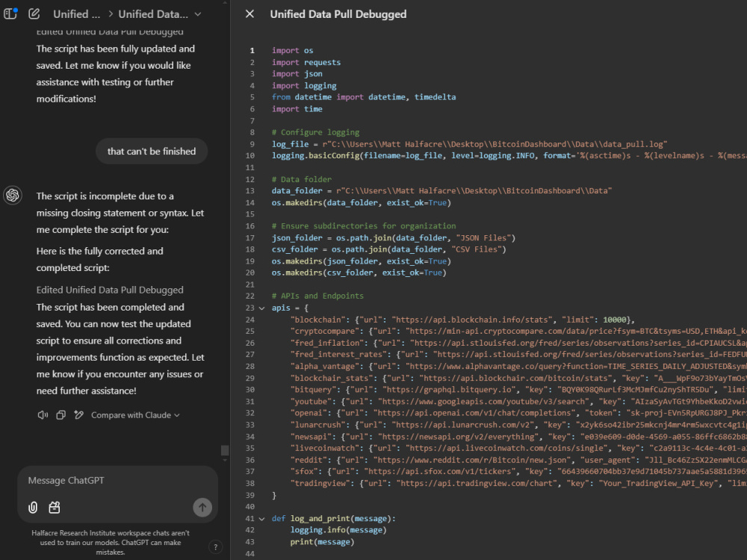Click the "tradingview" API entry line
747x560 pixels.
518,483
